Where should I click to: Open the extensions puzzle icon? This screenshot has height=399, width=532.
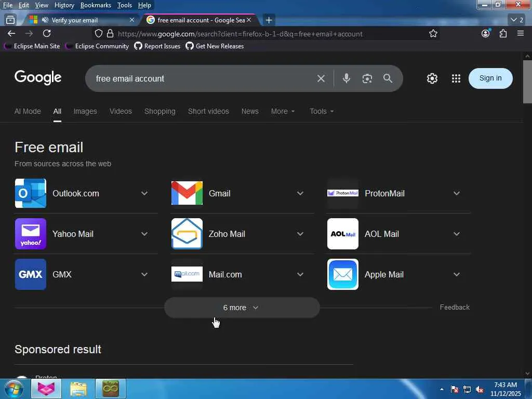503,33
